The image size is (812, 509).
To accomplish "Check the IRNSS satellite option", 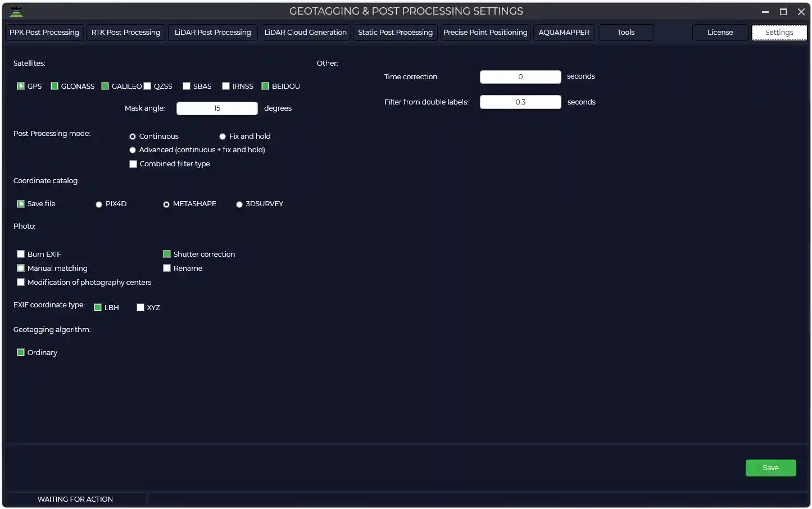I will click(226, 86).
